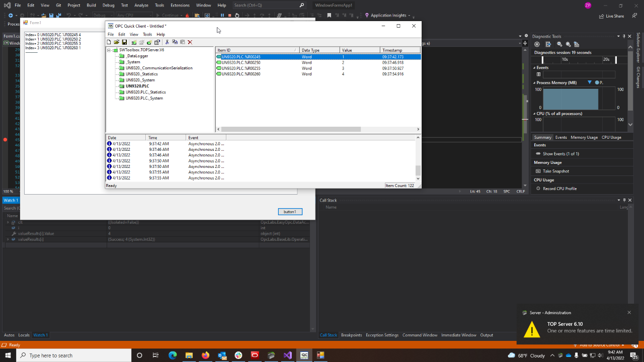
Task: Click OPC Quick Client taskbar icon
Action: pos(304,355)
